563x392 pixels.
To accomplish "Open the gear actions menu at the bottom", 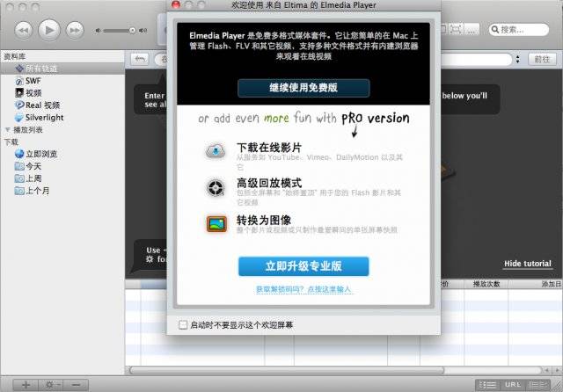I will (52, 384).
